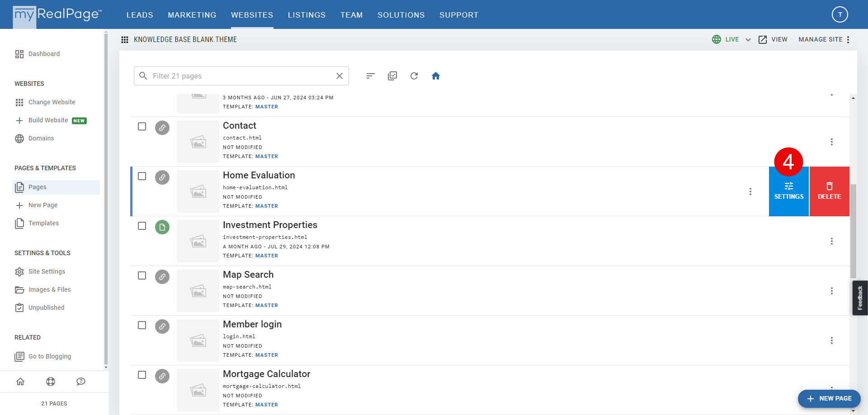Image resolution: width=868 pixels, height=415 pixels.
Task: Open Images & Files in sidebar
Action: pyautogui.click(x=43, y=289)
